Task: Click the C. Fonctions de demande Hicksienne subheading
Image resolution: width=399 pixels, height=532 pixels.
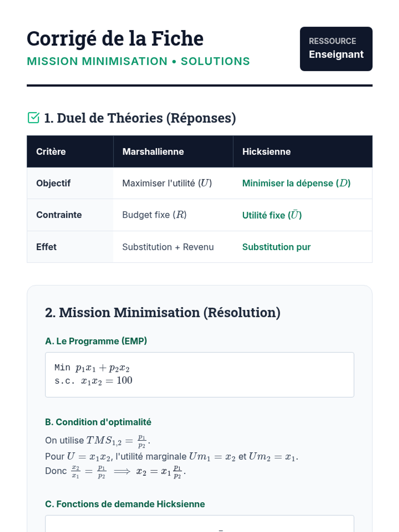Action: pos(125,504)
